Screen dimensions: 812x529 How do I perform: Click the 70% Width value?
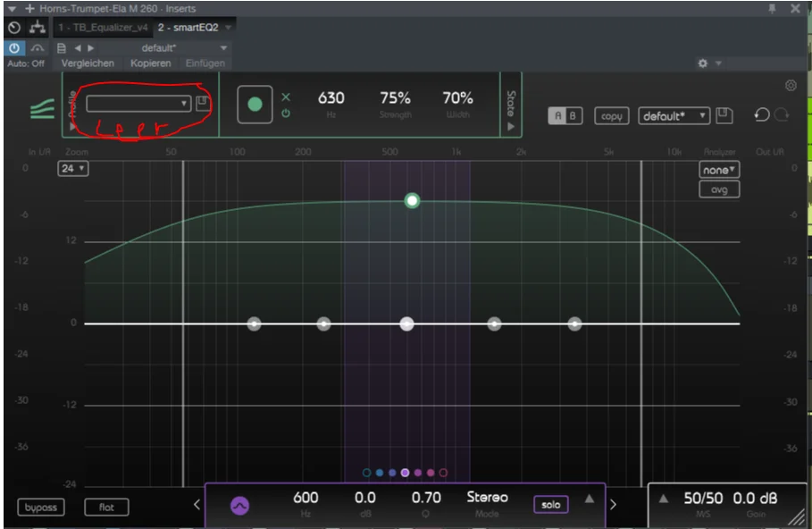tap(457, 98)
